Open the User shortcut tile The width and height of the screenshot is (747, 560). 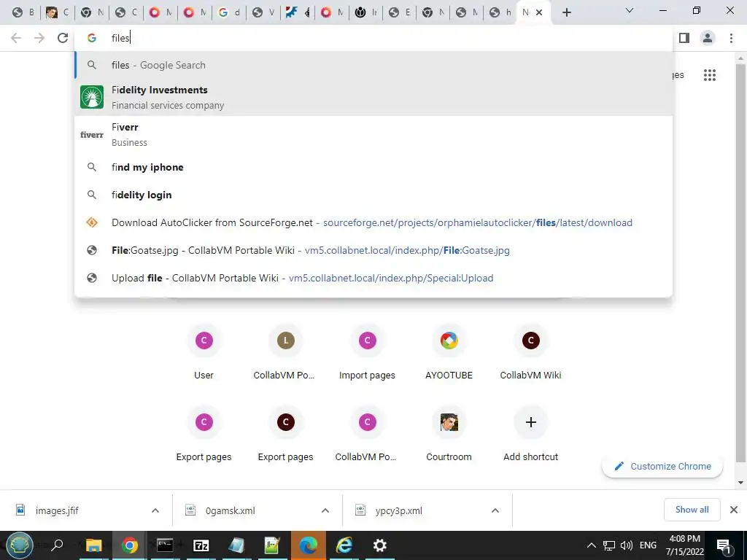(204, 351)
